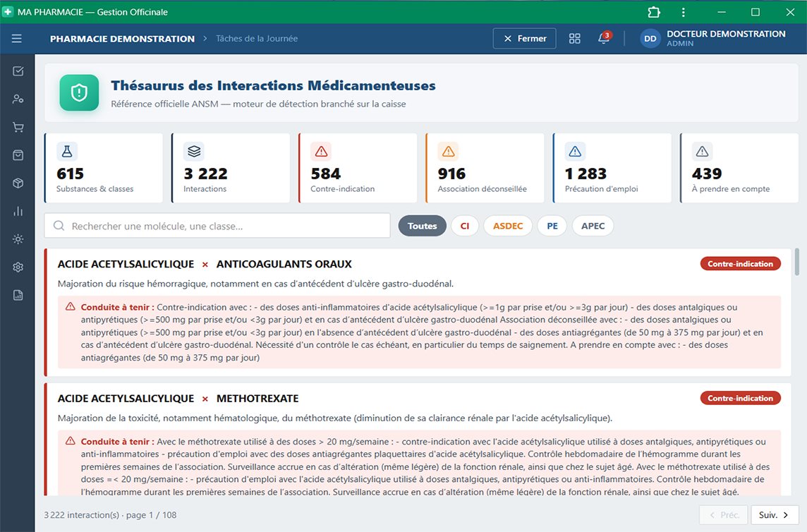Open the reports document sidebar icon
This screenshot has width=807, height=532.
point(18,295)
